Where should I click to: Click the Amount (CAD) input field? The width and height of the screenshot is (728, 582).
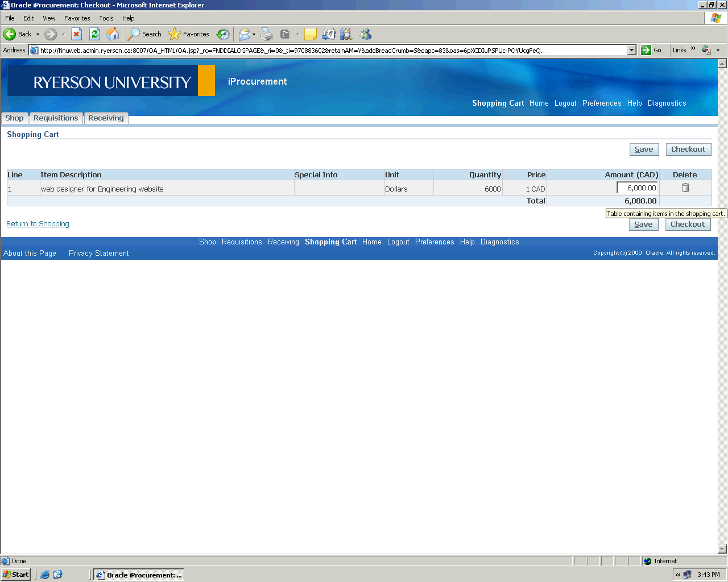[637, 188]
